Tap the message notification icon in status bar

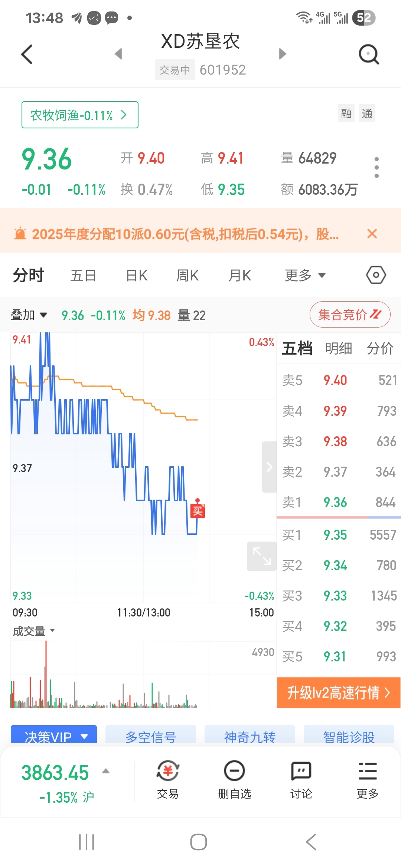(111, 17)
